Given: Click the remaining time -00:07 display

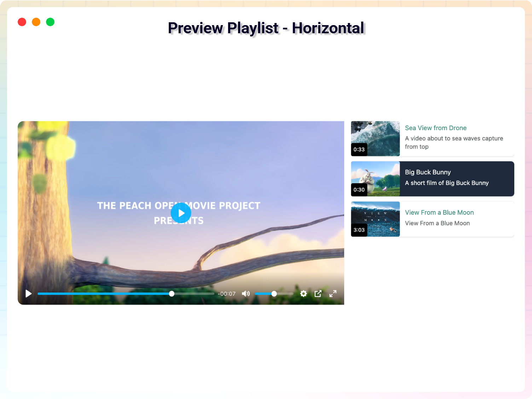Looking at the screenshot, I should 227,294.
